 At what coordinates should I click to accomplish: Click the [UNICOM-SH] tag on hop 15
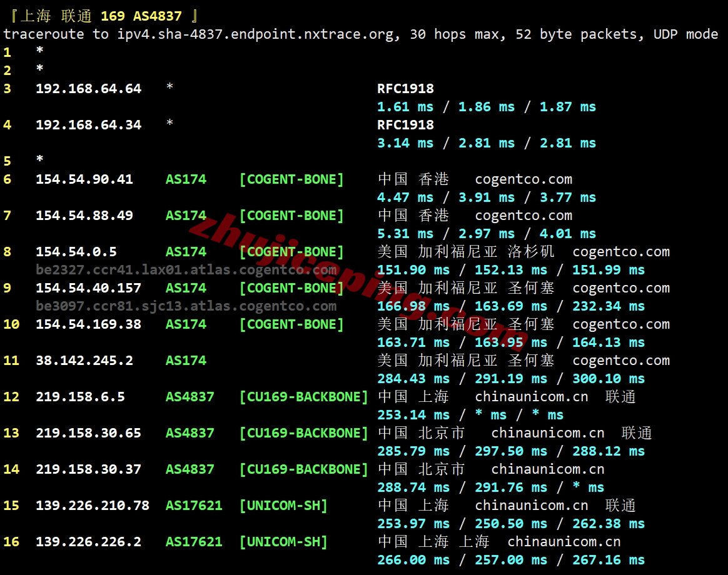click(283, 505)
